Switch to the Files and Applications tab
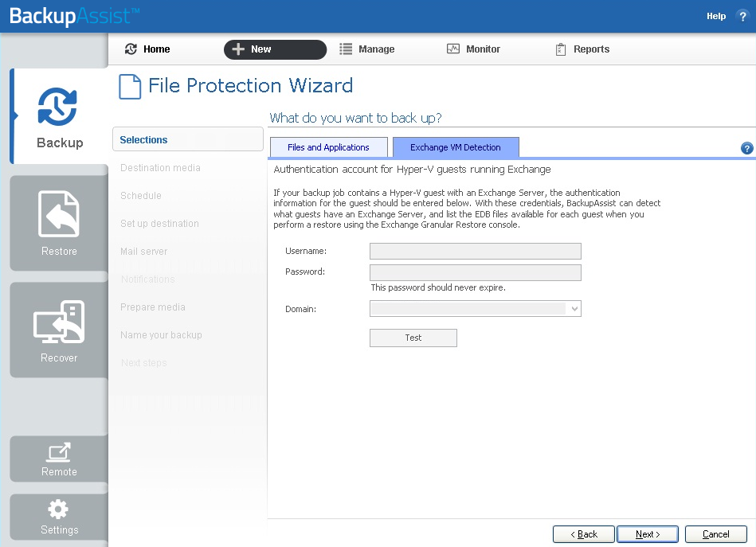 tap(328, 147)
